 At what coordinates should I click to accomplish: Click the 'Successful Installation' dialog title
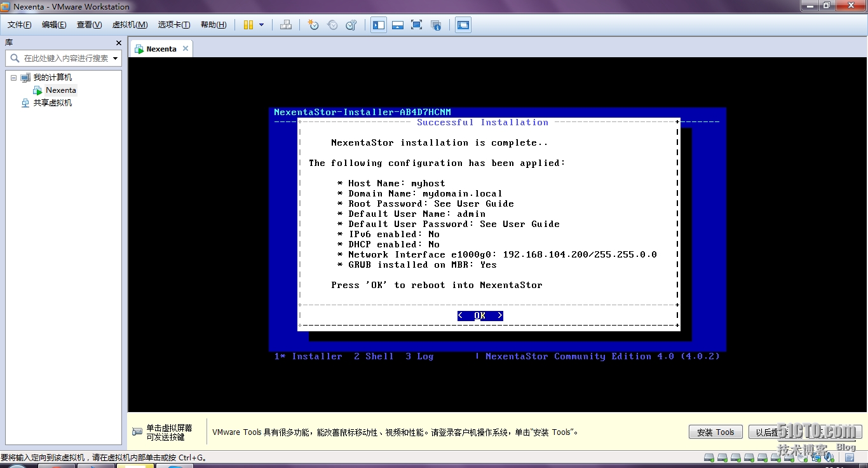[x=482, y=122]
